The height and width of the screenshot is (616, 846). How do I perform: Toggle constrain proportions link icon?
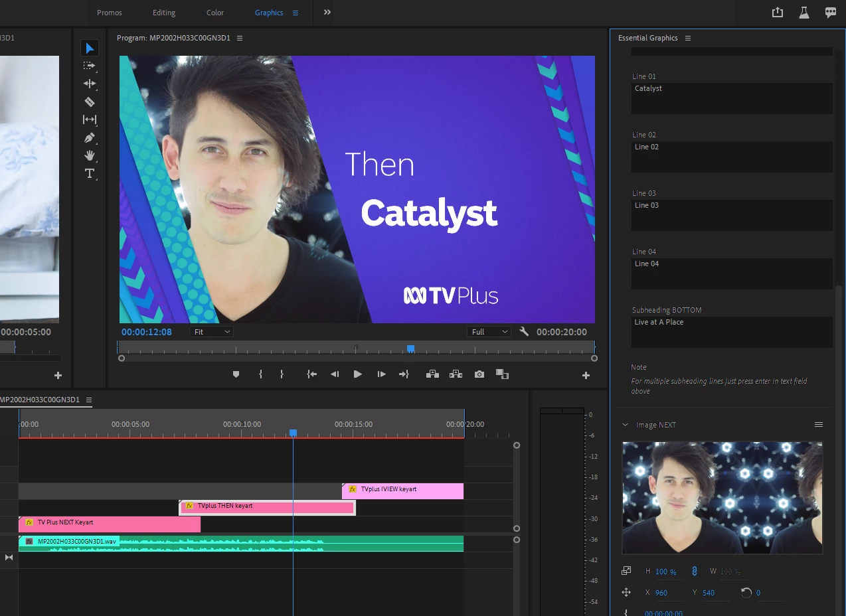(695, 571)
